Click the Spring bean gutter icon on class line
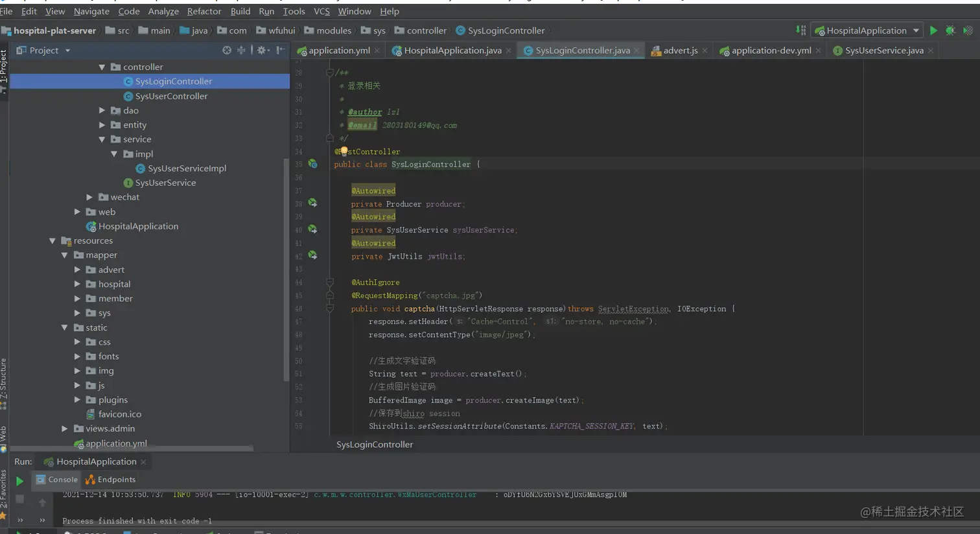The width and height of the screenshot is (980, 534). (312, 164)
